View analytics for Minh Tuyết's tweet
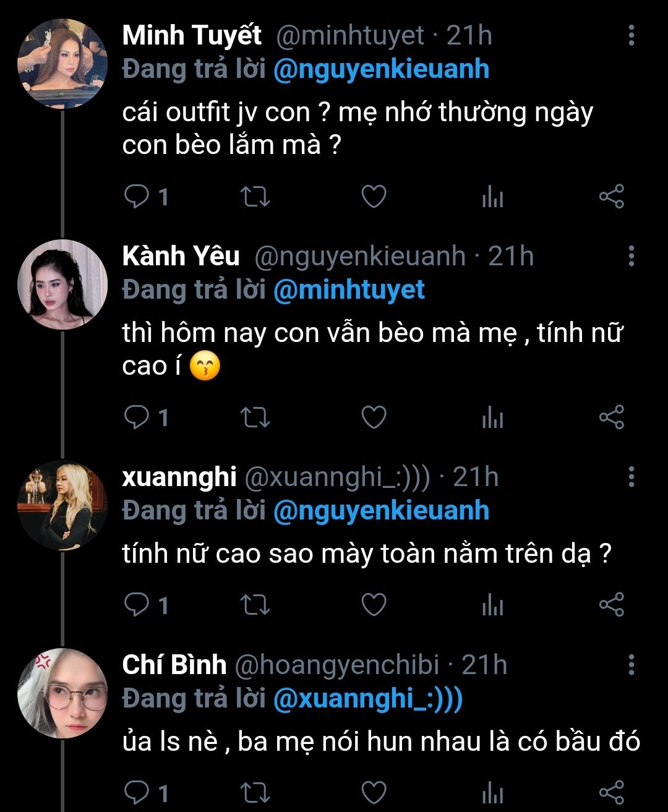Screen dimensions: 668x812 pyautogui.click(x=492, y=197)
